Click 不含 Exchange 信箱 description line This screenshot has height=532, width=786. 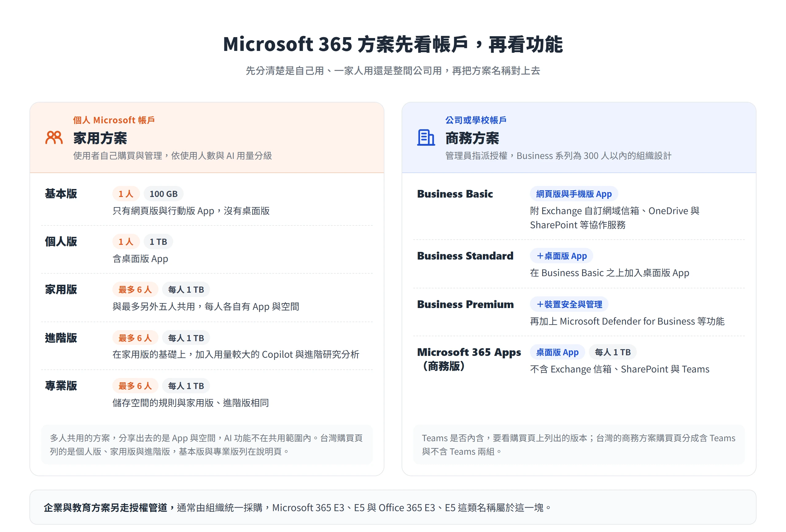(620, 369)
